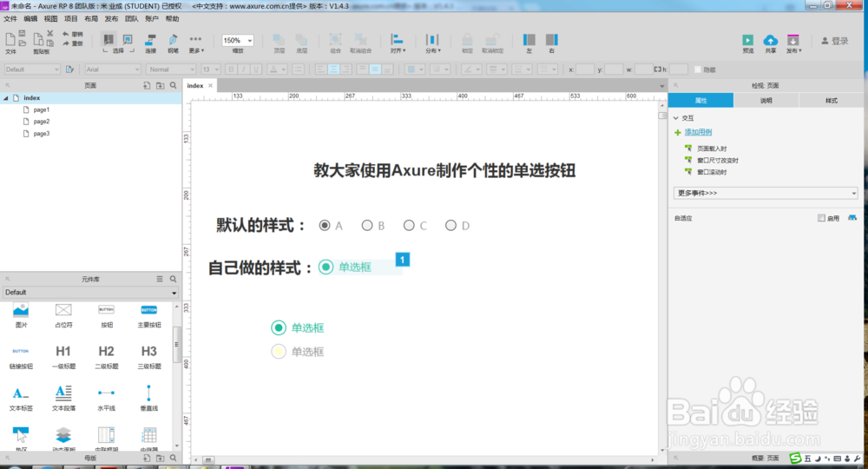This screenshot has height=469, width=868.
Task: Click the Undo (撤销) arrow
Action: coord(66,34)
